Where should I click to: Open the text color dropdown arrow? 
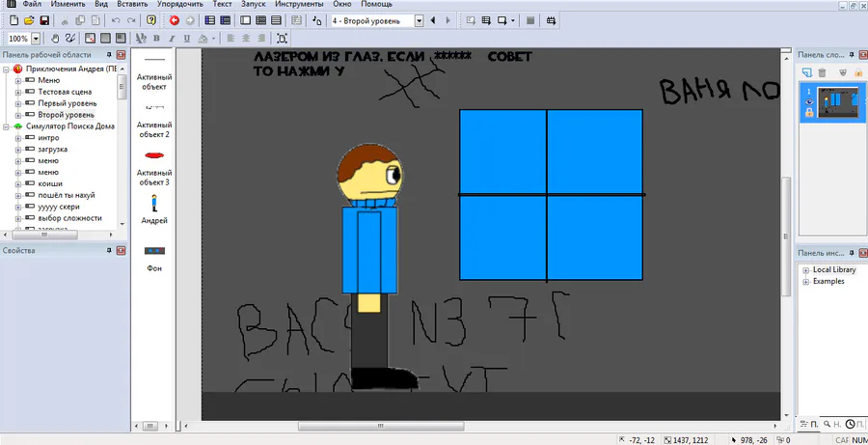[x=213, y=39]
